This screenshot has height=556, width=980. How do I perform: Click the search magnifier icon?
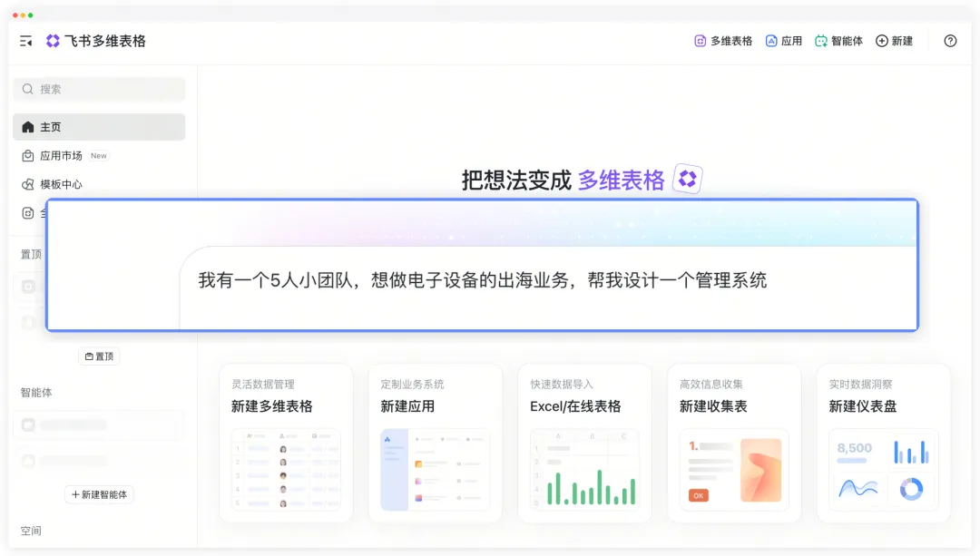(27, 89)
